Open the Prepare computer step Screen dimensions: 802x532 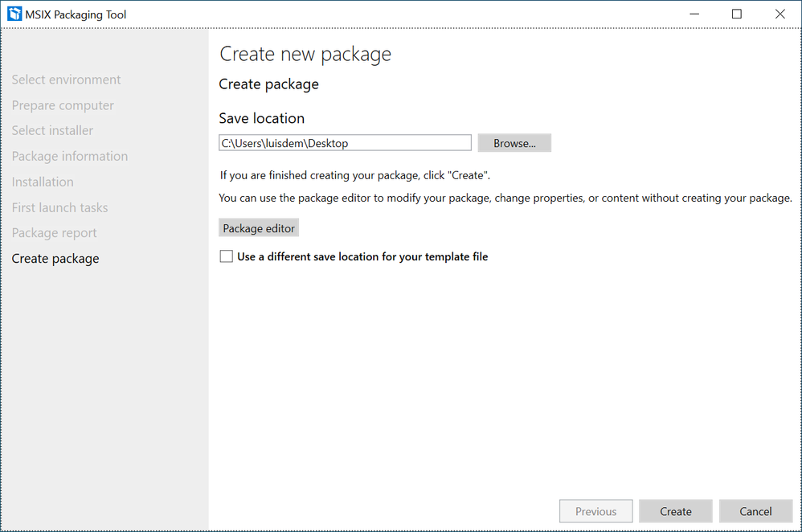pyautogui.click(x=63, y=105)
